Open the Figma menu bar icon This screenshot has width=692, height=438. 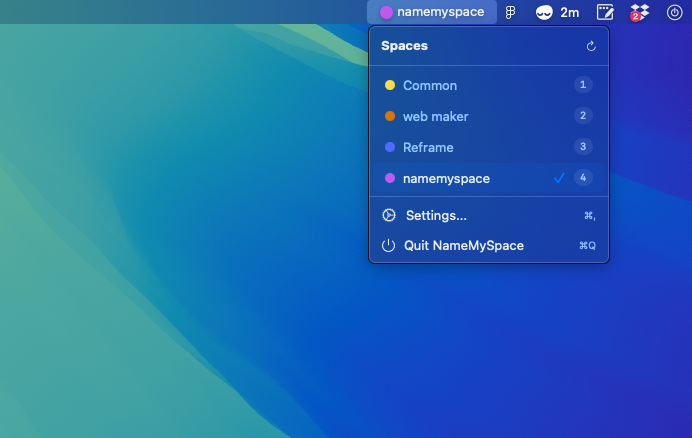point(510,12)
